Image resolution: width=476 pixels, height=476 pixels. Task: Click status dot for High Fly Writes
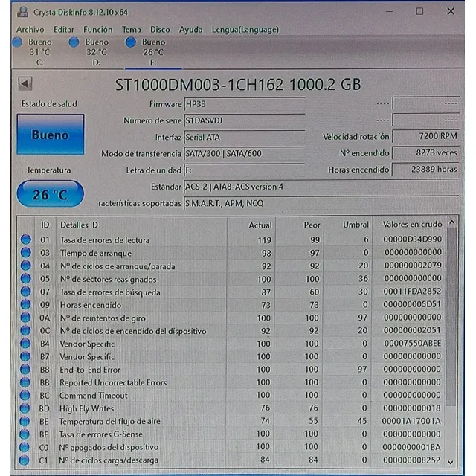tap(25, 408)
